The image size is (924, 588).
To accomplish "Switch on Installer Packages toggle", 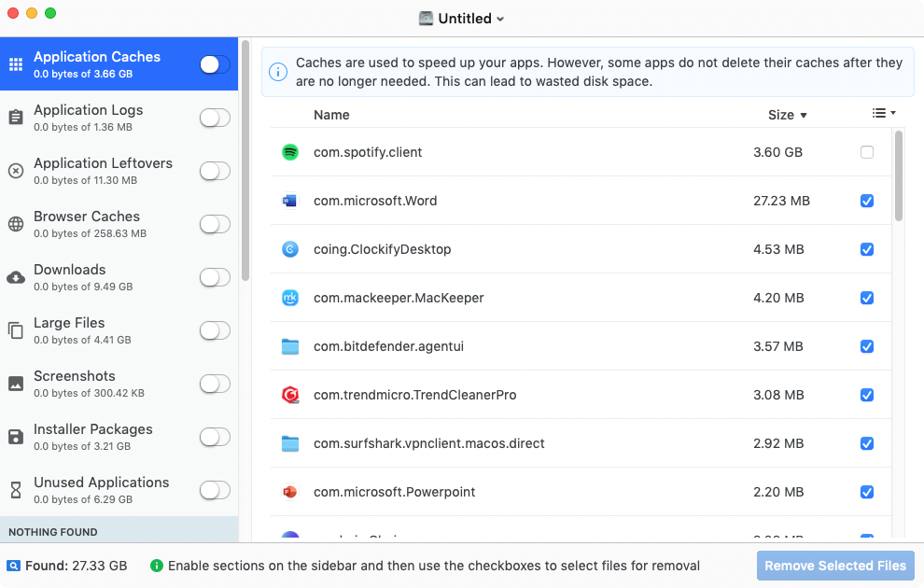I will (215, 437).
